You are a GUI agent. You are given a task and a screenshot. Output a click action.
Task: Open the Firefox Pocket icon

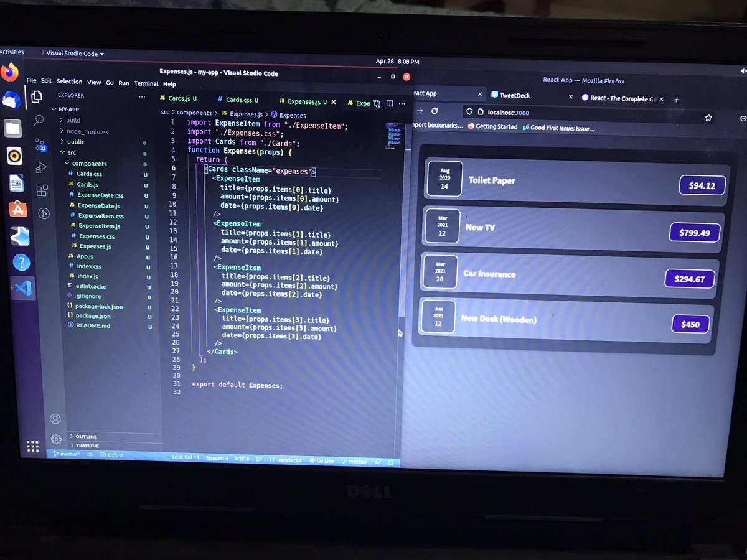coord(743,118)
